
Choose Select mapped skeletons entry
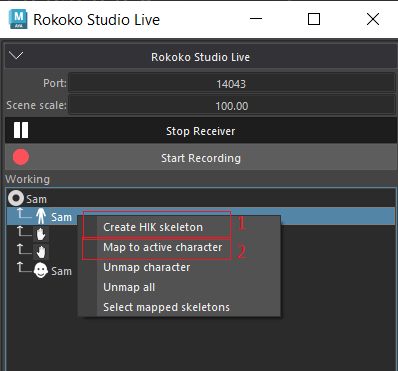point(179,307)
